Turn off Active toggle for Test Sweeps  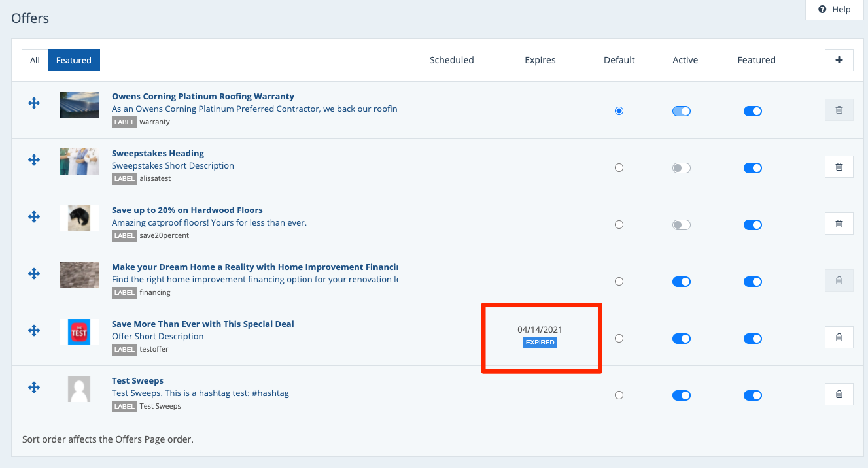click(x=682, y=395)
